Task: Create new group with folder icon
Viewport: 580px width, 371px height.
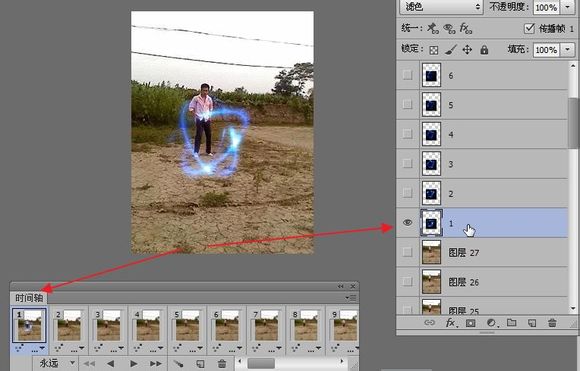Action: tap(512, 323)
